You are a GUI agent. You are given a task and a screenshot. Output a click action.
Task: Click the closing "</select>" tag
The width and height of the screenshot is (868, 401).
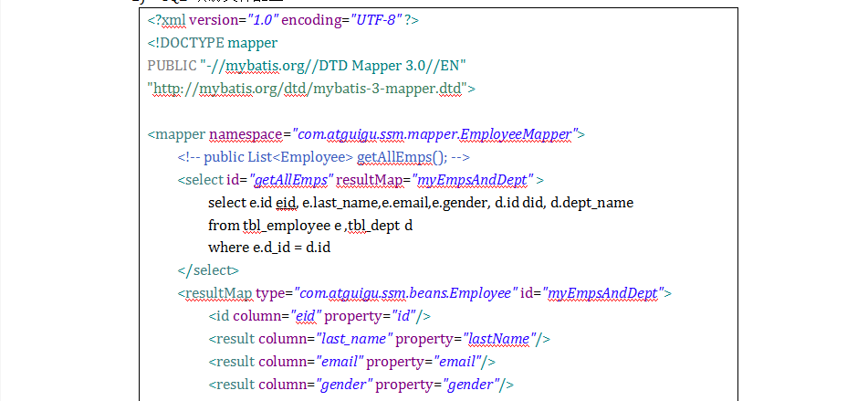(x=208, y=270)
